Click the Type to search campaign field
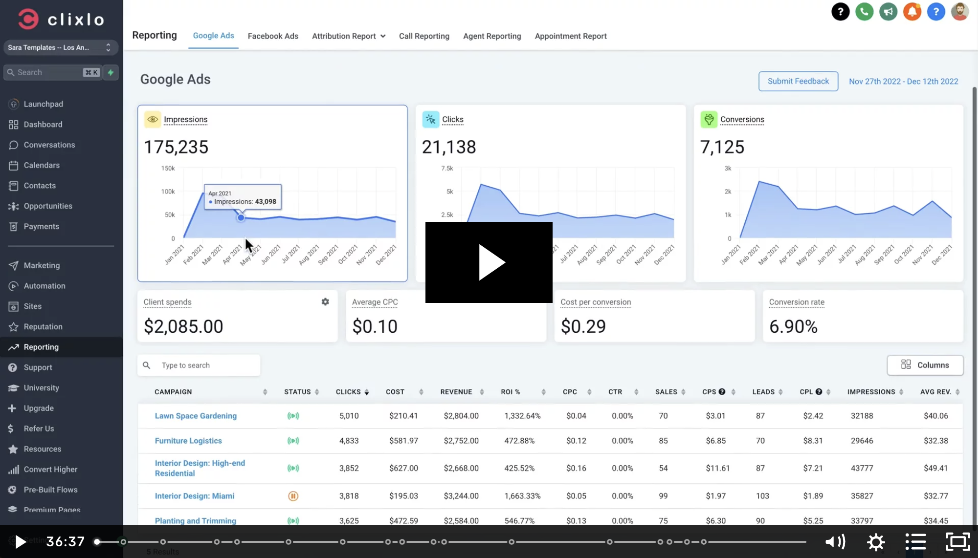980x558 pixels. tap(199, 366)
